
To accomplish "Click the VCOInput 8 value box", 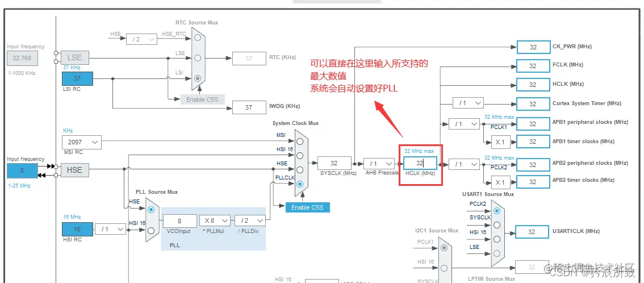I will pyautogui.click(x=179, y=220).
